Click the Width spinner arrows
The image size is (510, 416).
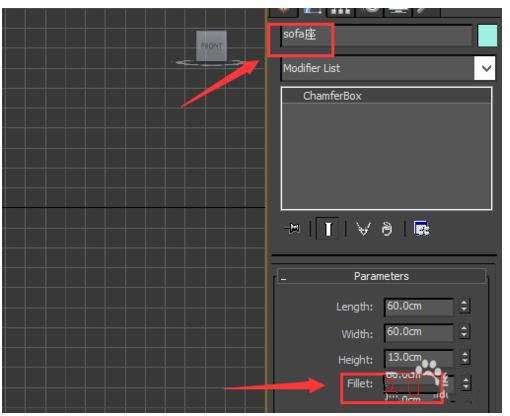[x=464, y=332]
